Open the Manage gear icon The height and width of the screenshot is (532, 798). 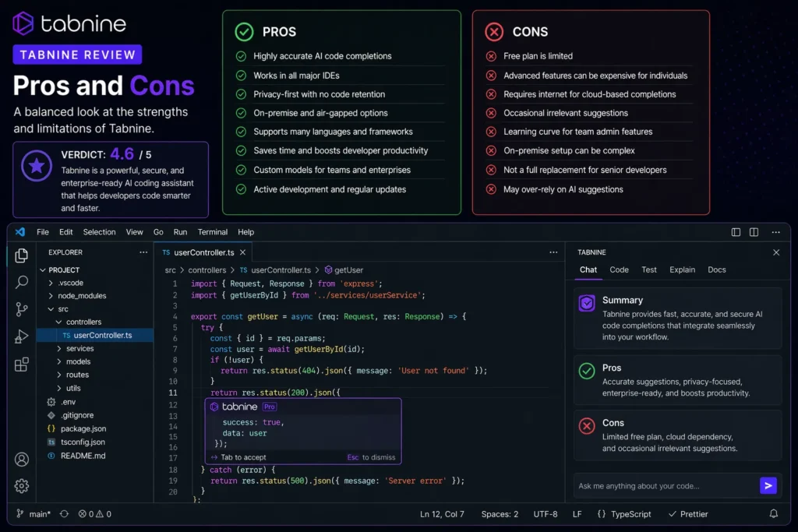[21, 486]
